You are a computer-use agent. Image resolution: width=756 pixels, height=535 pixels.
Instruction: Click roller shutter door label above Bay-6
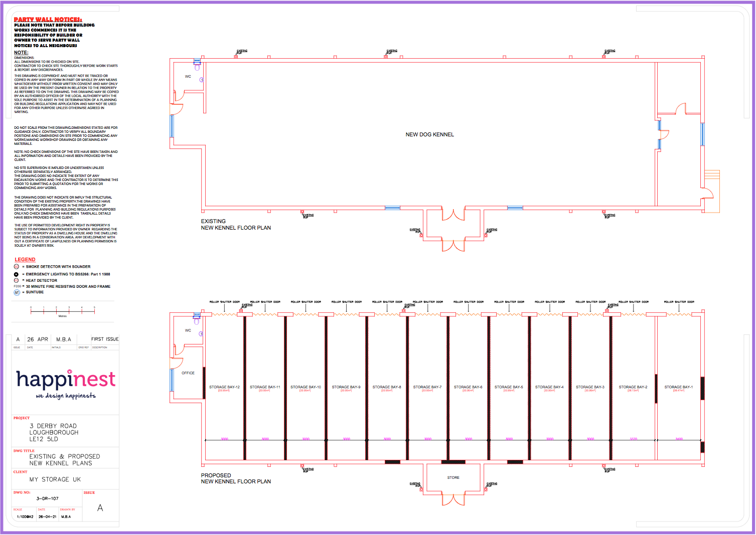click(469, 302)
